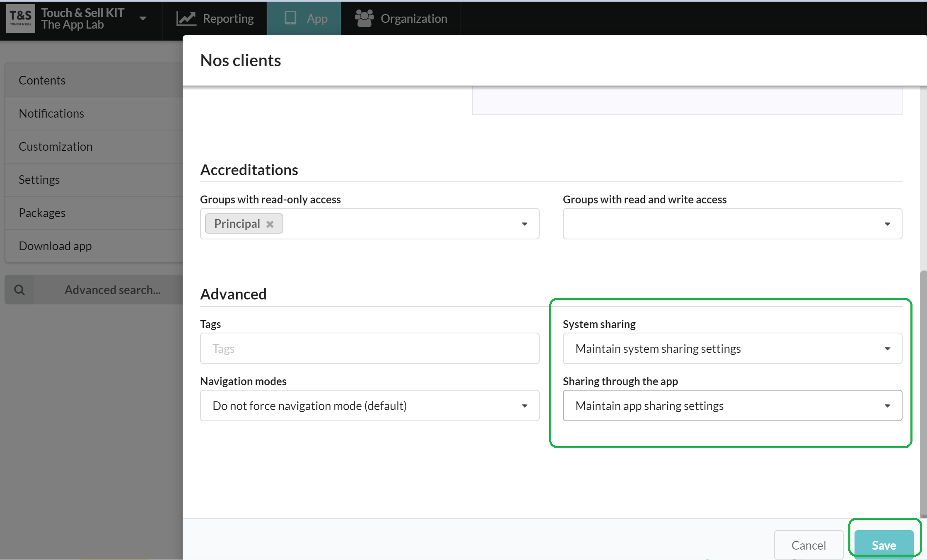Open the Reporting tab
This screenshot has width=927, height=560.
215,19
